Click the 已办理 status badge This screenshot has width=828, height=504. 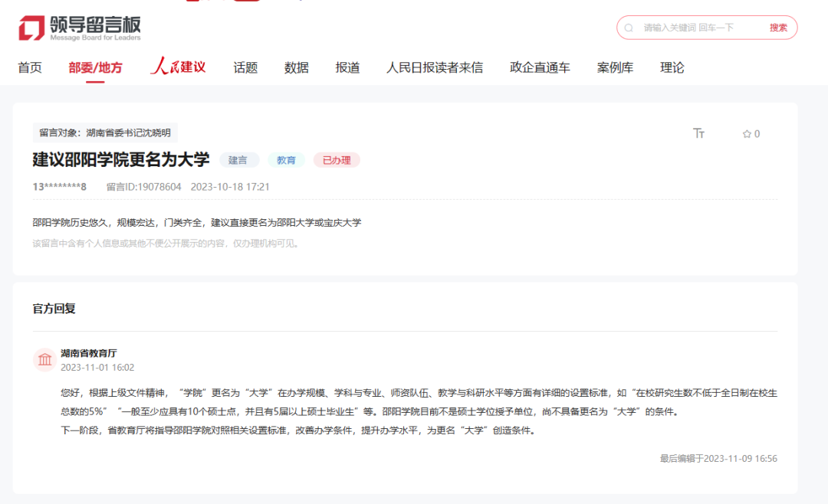coord(336,160)
